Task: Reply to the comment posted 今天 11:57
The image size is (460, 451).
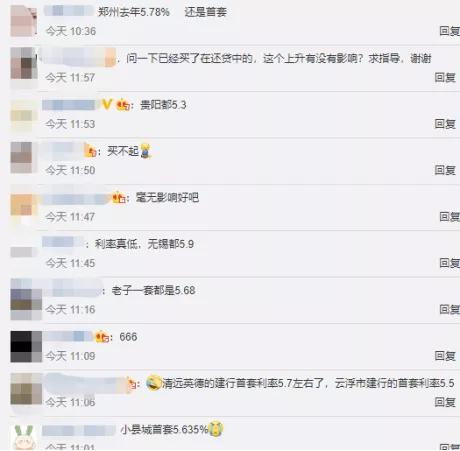Action: (445, 77)
